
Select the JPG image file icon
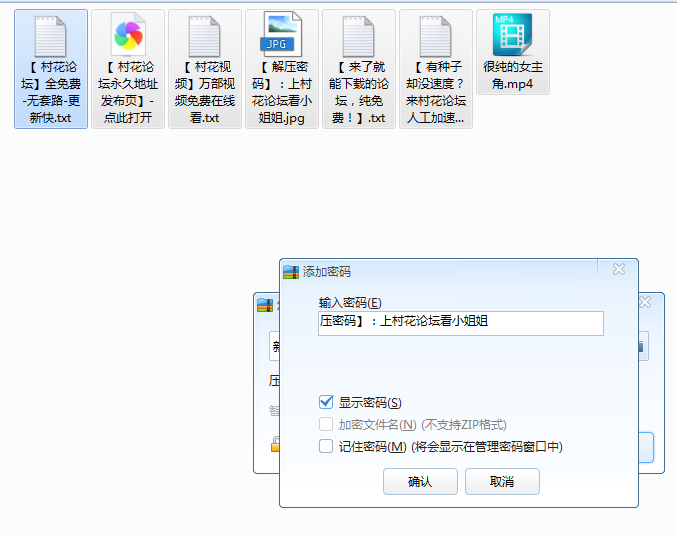(x=281, y=36)
